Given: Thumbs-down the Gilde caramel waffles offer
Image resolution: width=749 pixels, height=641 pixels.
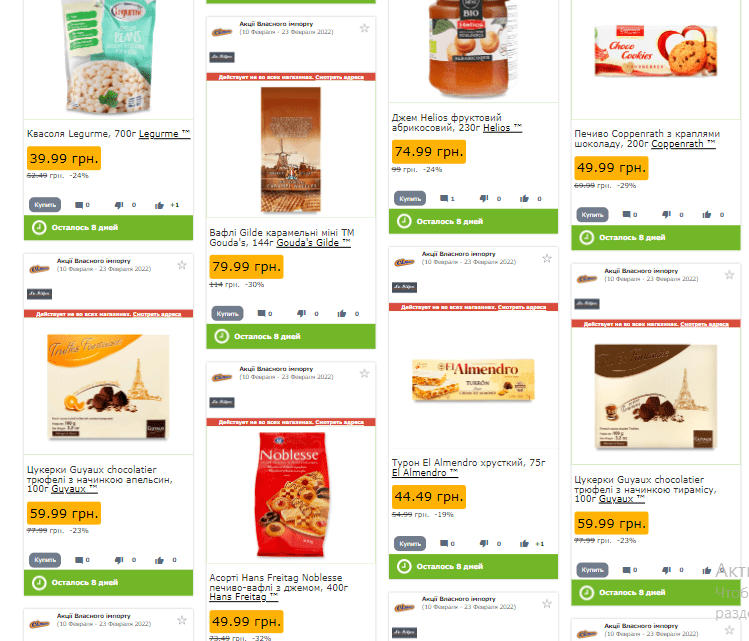Looking at the screenshot, I should (301, 314).
